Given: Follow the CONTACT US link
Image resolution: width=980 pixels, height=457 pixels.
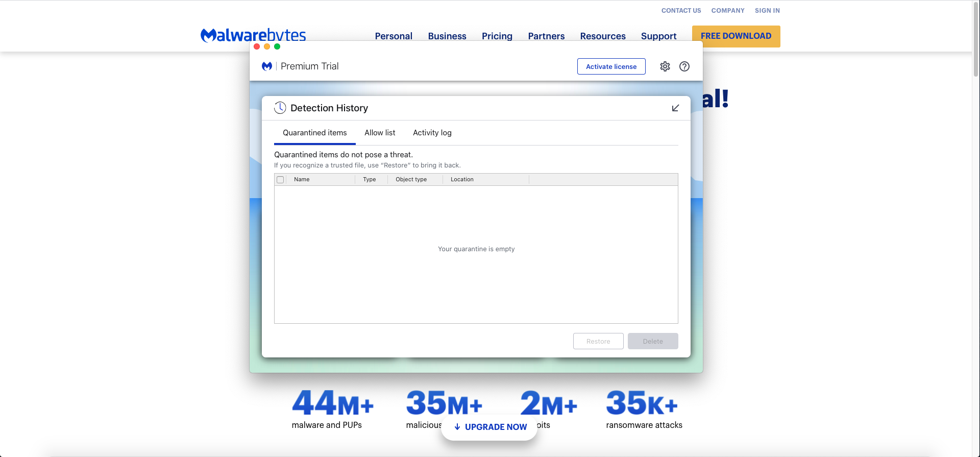Looking at the screenshot, I should click(x=681, y=11).
